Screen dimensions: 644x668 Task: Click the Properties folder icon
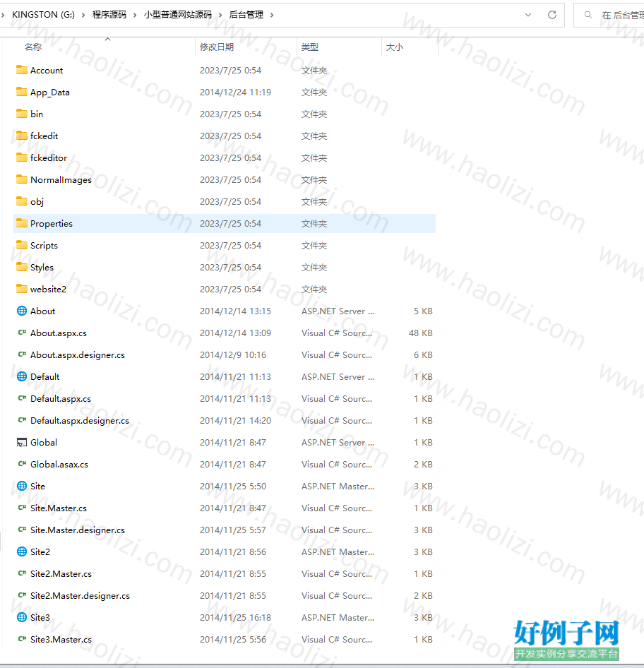tap(22, 223)
